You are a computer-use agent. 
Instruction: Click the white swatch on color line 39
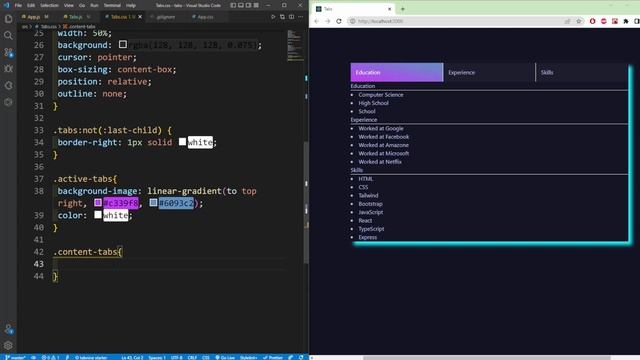[x=98, y=215]
